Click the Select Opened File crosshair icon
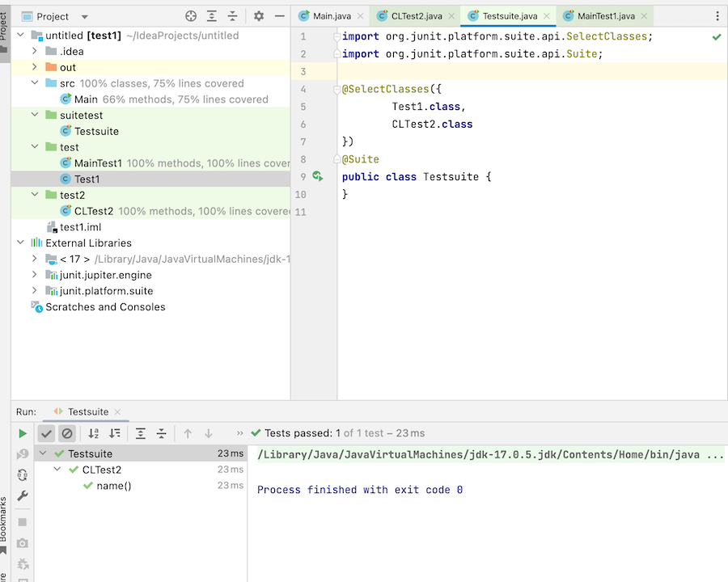 click(x=191, y=16)
